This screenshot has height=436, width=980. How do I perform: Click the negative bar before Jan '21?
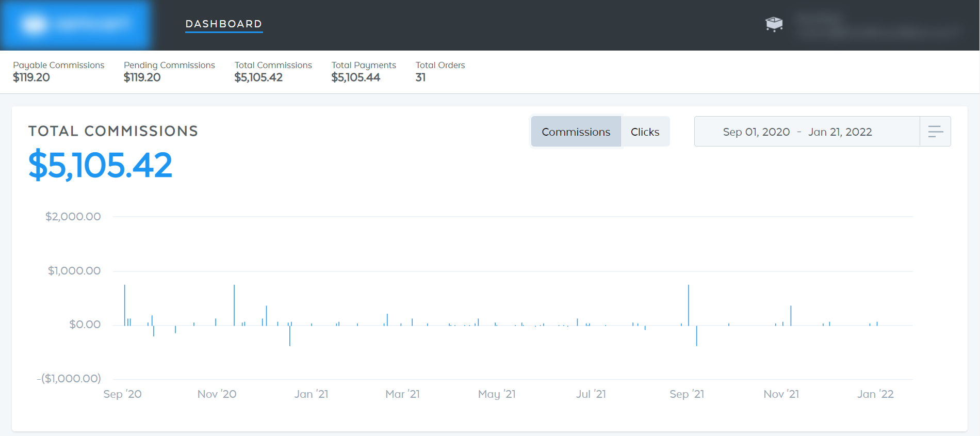290,335
